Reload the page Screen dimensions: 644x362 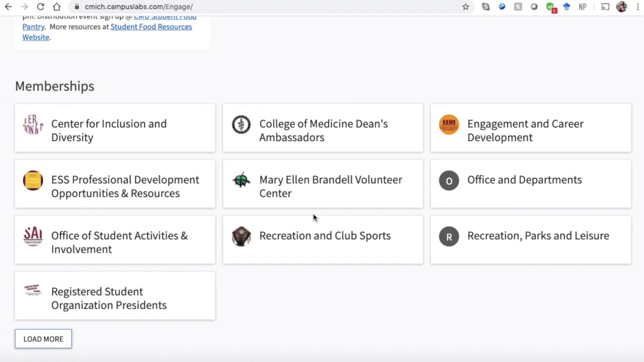(x=41, y=7)
